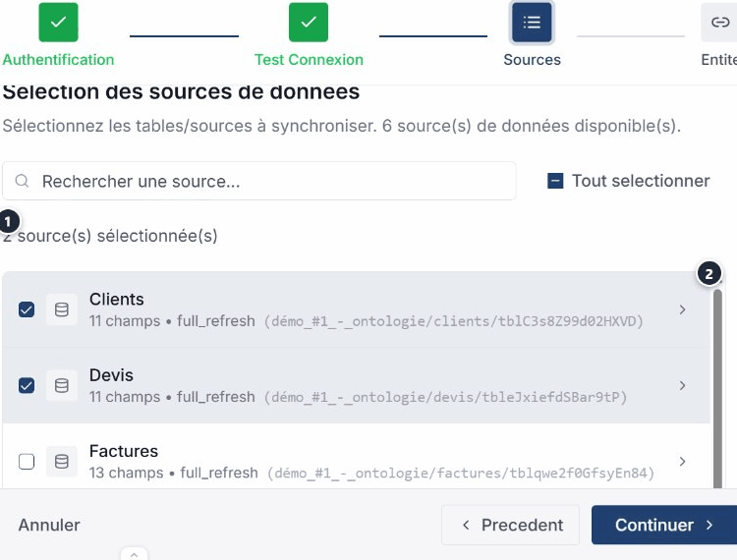
Task: Click the Test Connexion step checkmark icon
Action: [x=309, y=22]
